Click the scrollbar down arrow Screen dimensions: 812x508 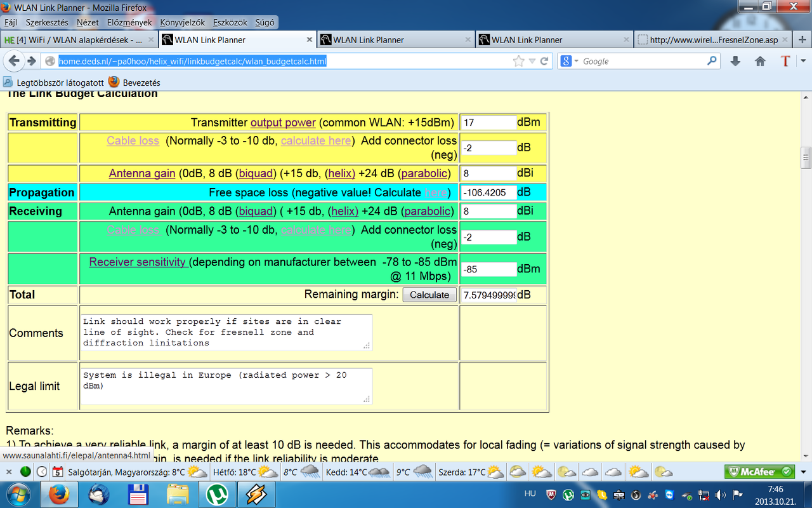pos(806,455)
